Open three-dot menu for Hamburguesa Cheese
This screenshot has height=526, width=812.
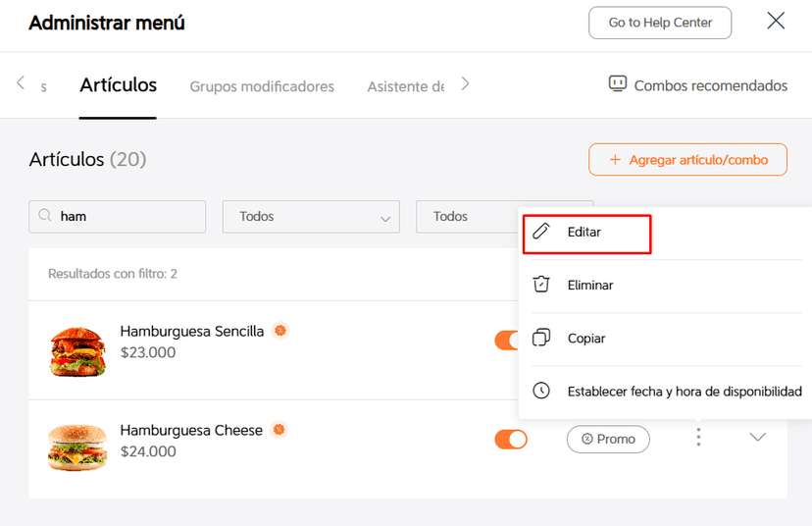[x=698, y=438]
